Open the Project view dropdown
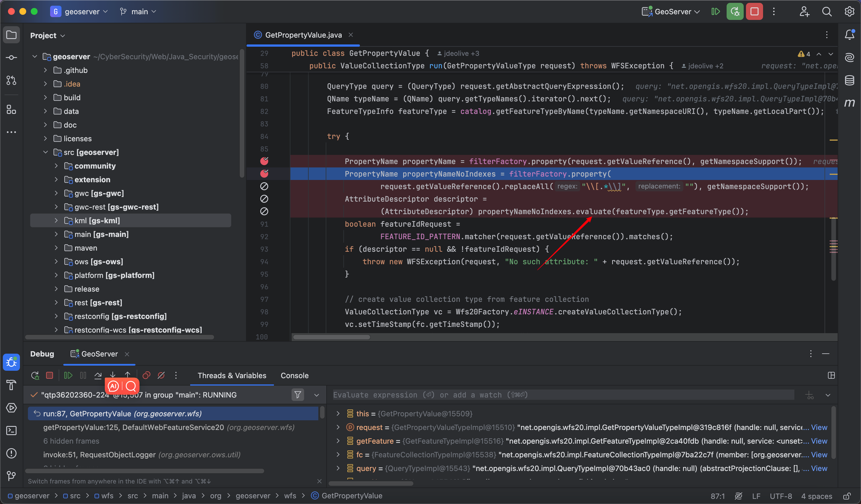This screenshot has width=861, height=504. pos(48,36)
